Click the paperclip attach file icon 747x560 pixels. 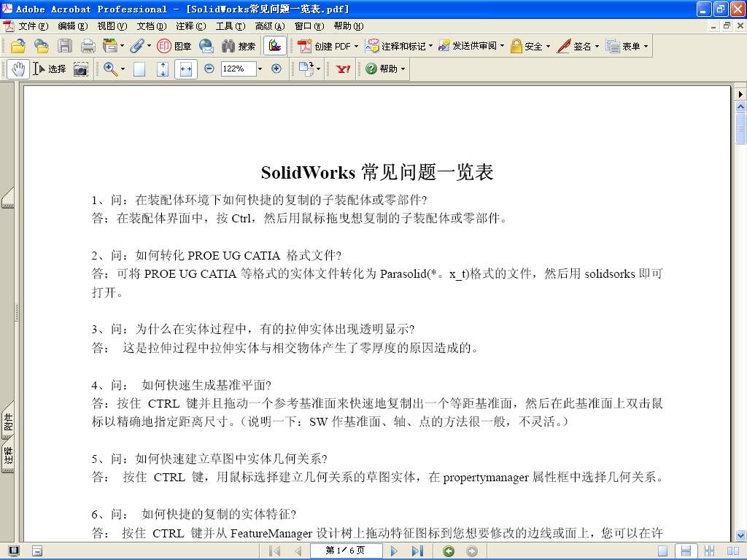coord(137,46)
